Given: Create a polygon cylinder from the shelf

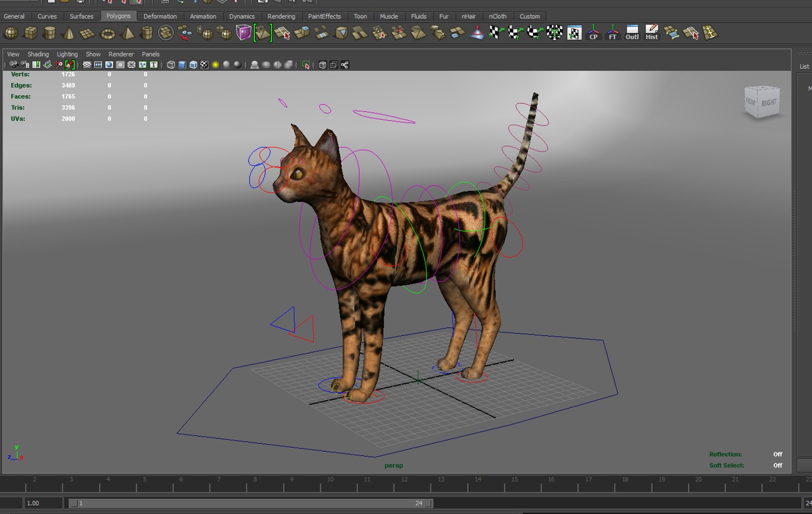Looking at the screenshot, I should pyautogui.click(x=50, y=33).
